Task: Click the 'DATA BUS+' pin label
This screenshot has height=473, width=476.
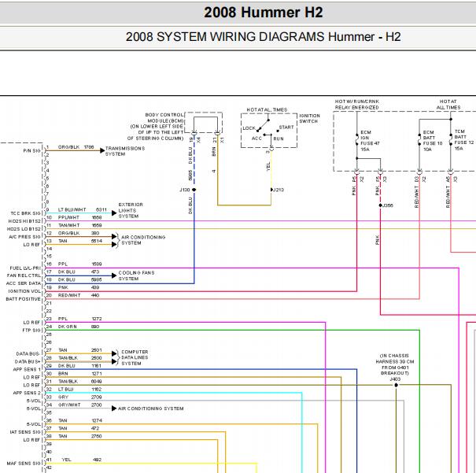Action: [x=28, y=361]
